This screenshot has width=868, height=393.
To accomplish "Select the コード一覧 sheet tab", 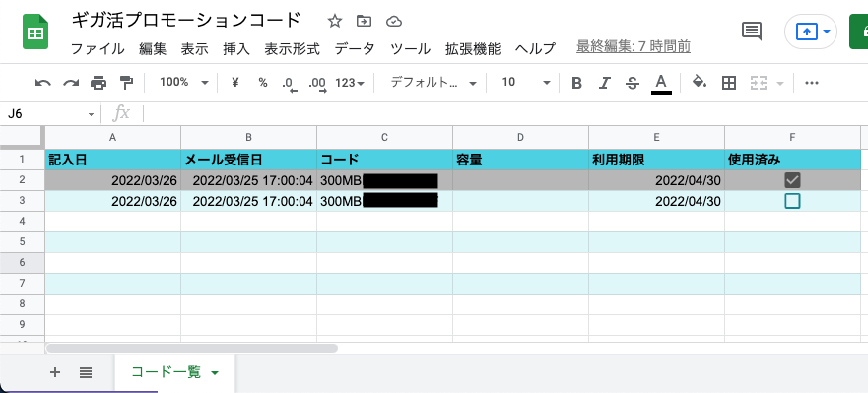I will tap(175, 373).
